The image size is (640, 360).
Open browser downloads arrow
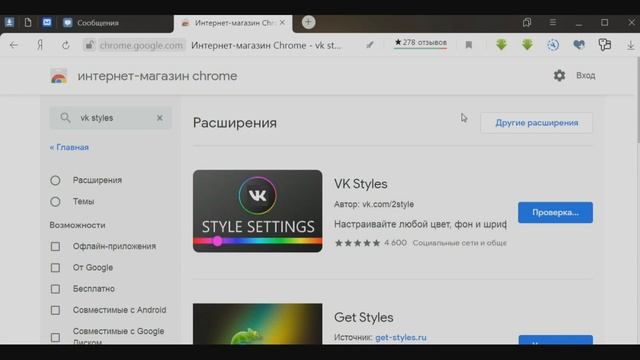(631, 45)
